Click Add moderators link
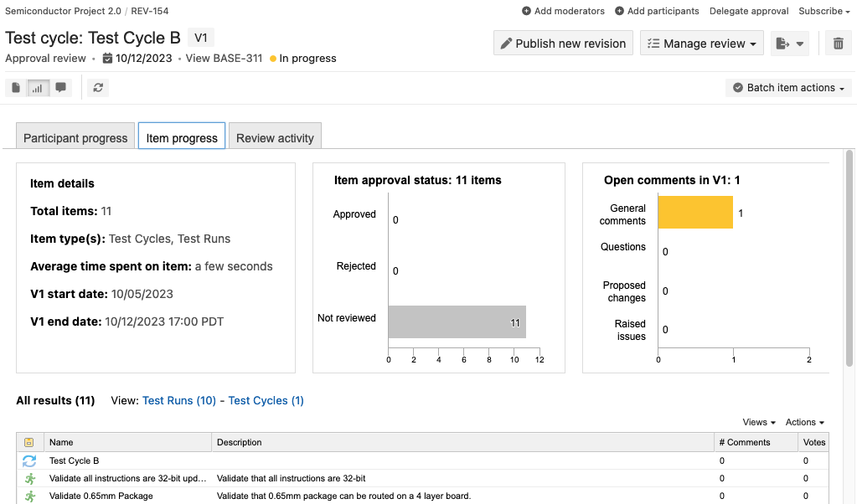857x504 pixels. coord(569,11)
